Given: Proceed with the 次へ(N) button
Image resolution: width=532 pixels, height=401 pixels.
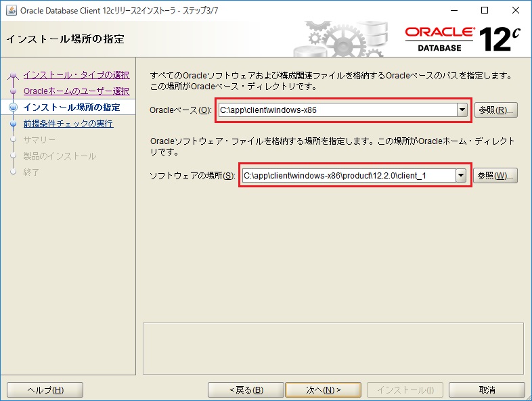Looking at the screenshot, I should (x=323, y=390).
